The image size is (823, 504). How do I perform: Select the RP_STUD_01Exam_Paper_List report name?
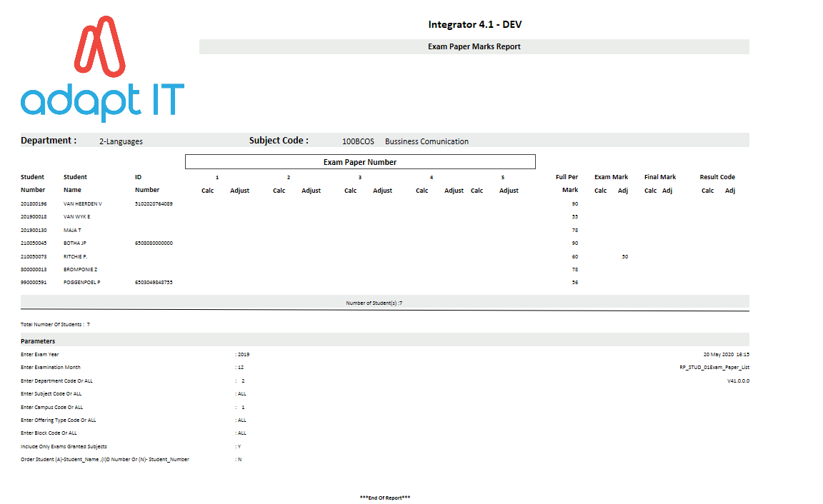(x=714, y=368)
